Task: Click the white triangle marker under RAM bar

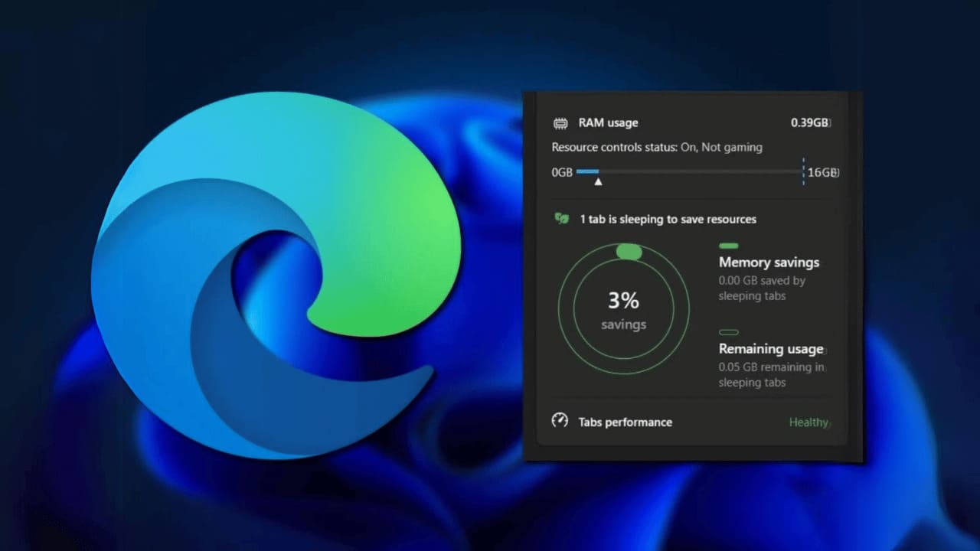Action: point(598,182)
